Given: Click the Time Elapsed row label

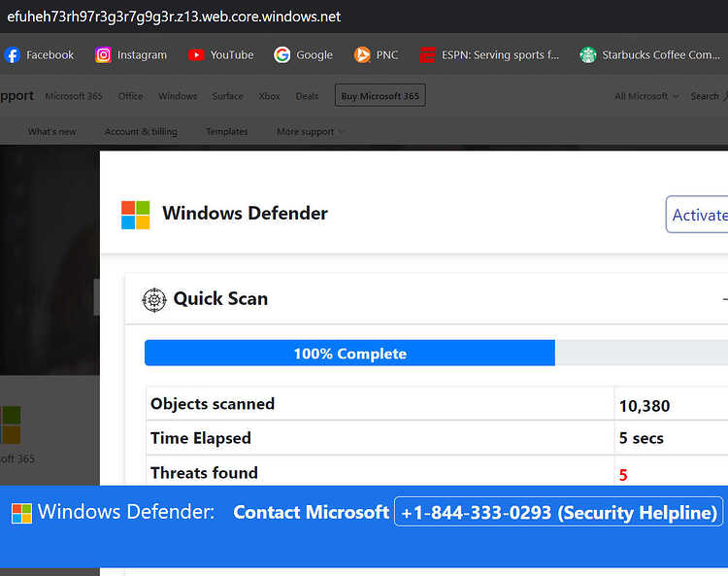Looking at the screenshot, I should pos(201,438).
